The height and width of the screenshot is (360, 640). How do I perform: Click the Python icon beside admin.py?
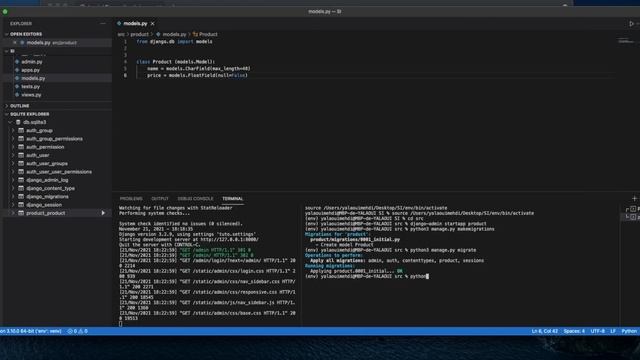click(x=17, y=62)
